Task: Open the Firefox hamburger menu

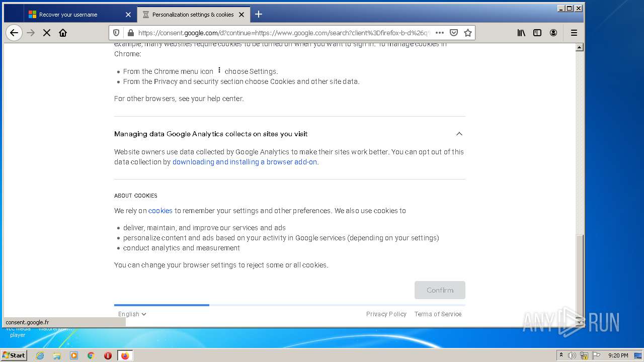Action: click(x=574, y=33)
